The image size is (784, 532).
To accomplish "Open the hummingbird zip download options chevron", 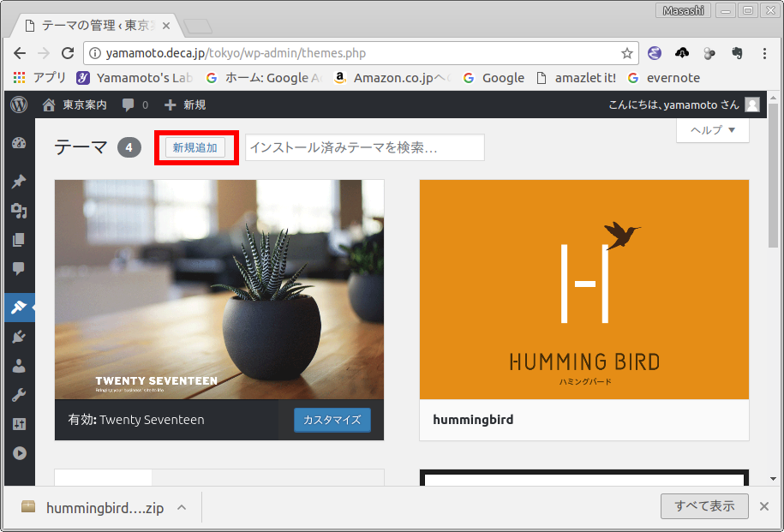I will 182,507.
